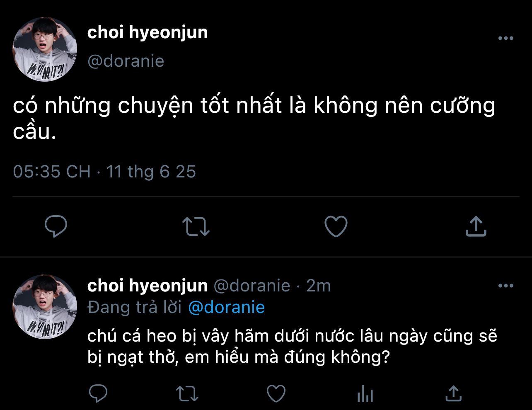Click the gray @doranie handle under main name

pyautogui.click(x=126, y=61)
